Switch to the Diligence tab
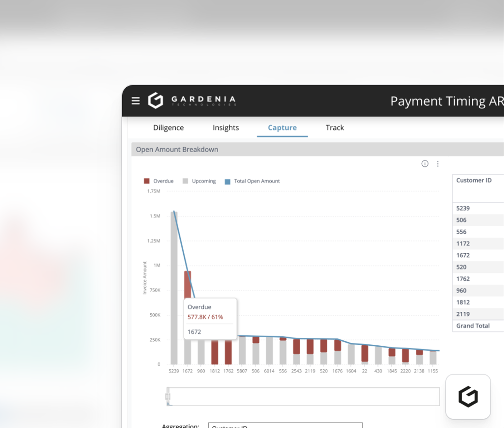504x428 pixels. pos(168,128)
